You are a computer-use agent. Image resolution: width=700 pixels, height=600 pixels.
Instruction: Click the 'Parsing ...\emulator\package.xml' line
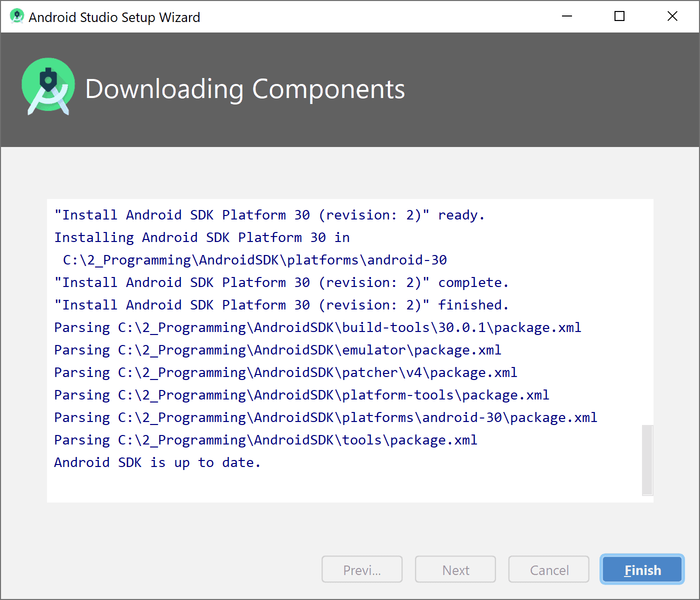click(x=277, y=350)
